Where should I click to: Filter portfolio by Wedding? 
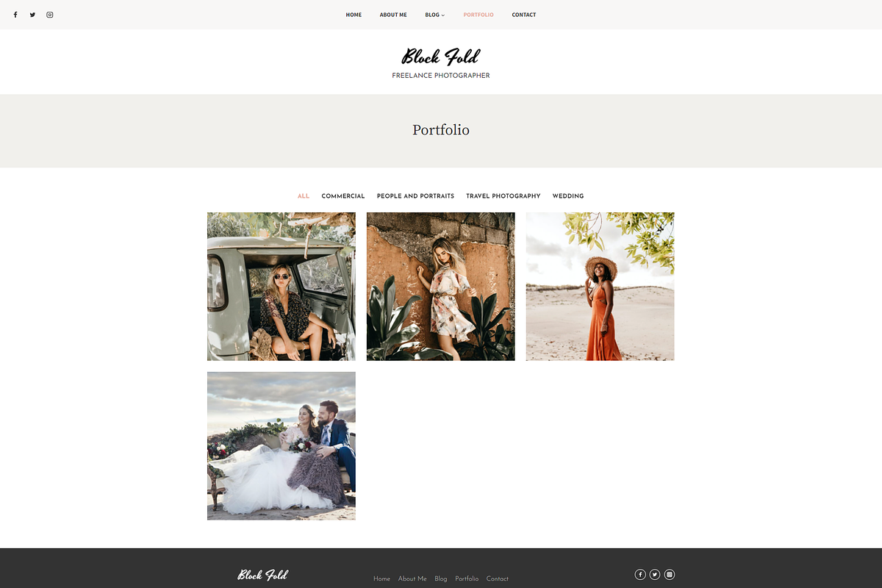tap(568, 196)
